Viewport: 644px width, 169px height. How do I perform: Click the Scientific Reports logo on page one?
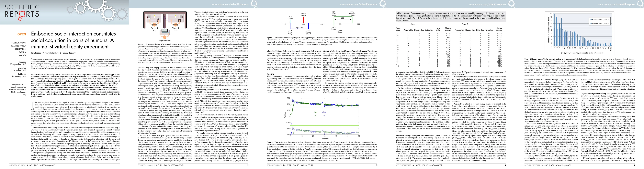[22, 11]
